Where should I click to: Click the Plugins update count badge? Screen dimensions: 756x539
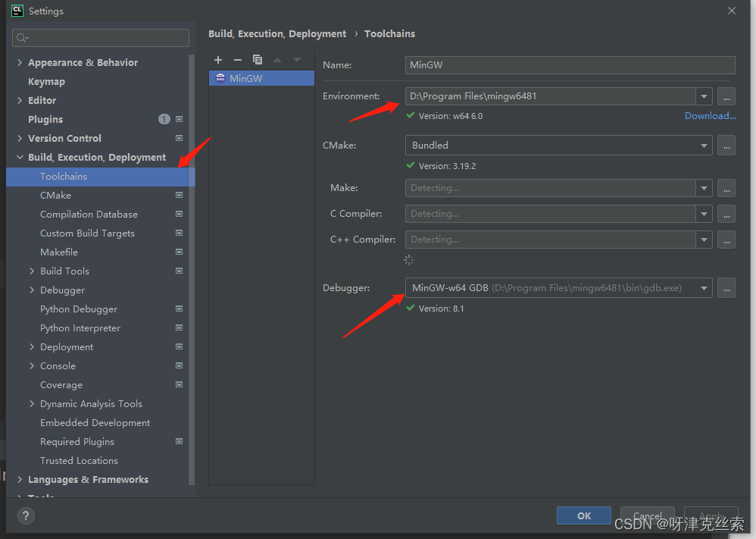pyautogui.click(x=164, y=119)
